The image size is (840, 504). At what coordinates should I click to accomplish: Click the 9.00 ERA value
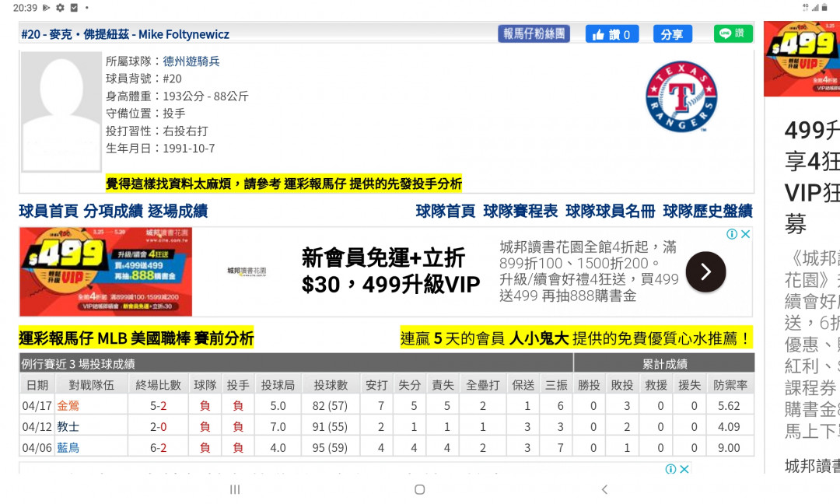click(729, 448)
